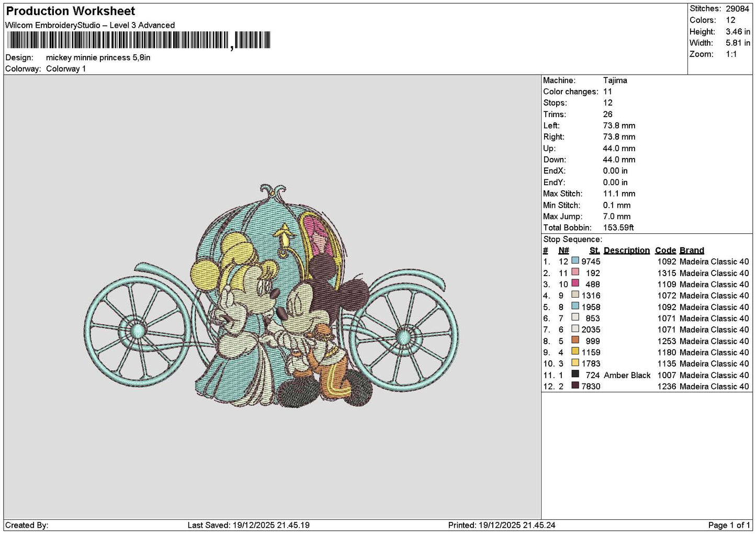Click the 'Wilcom EmbroideryStudio – Level 3 Advanced' text
Image resolution: width=756 pixels, height=534 pixels.
point(90,25)
